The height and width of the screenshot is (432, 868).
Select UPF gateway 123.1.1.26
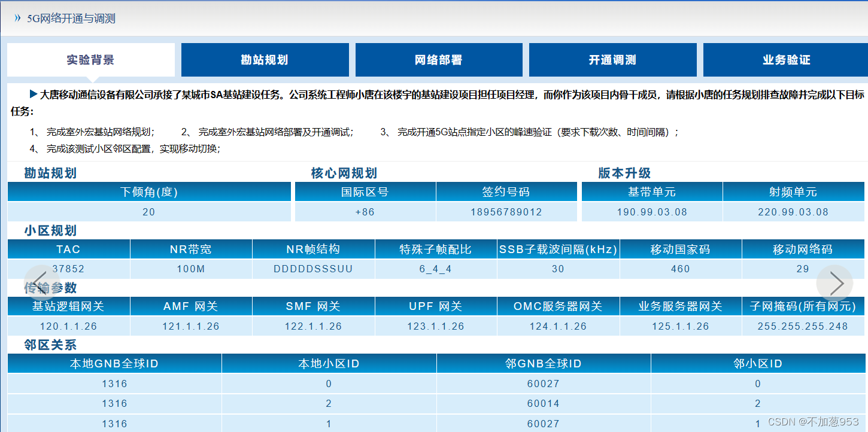tap(436, 327)
